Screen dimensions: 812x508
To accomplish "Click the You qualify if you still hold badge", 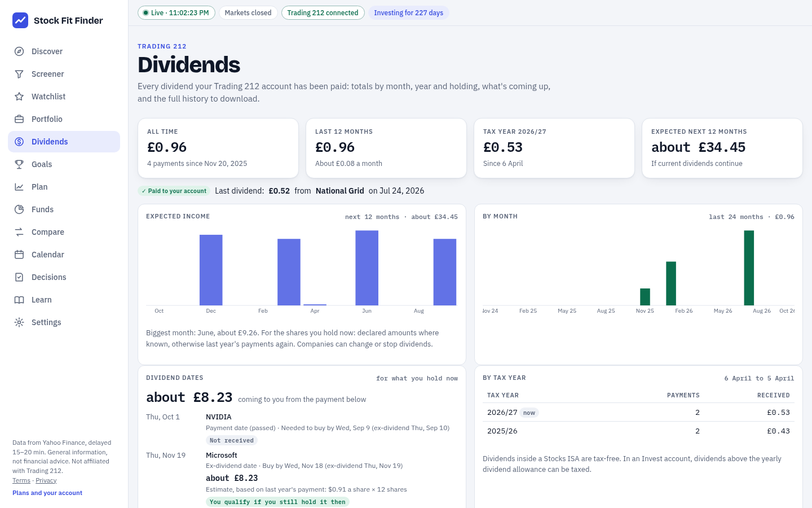I will [x=277, y=502].
